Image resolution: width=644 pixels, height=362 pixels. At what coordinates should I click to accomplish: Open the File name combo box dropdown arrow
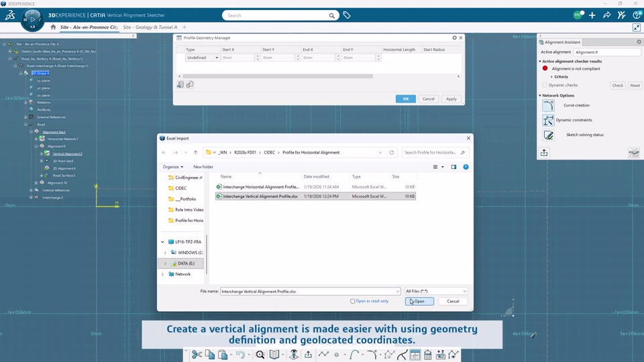click(x=397, y=292)
